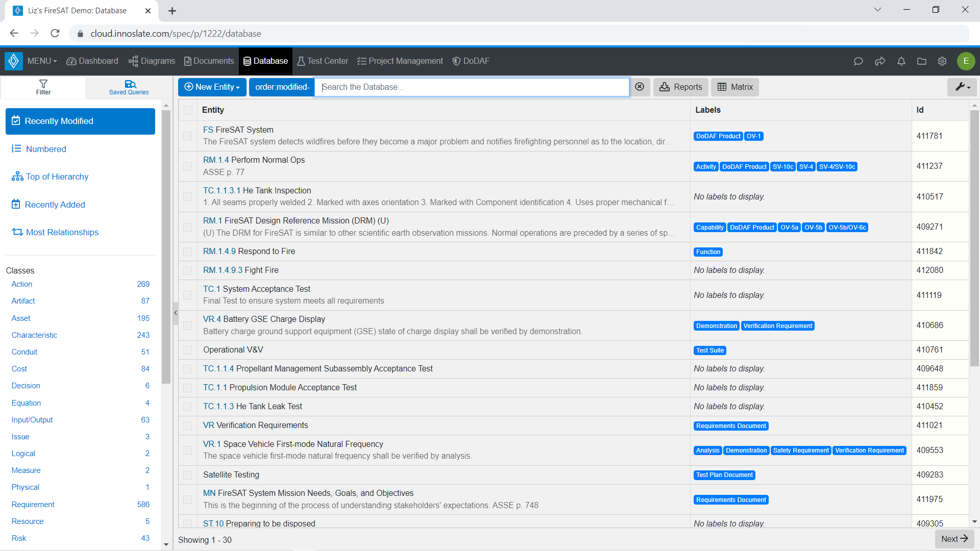Check the FS FireSAT System row checkbox
The width and height of the screenshot is (980, 551).
188,136
